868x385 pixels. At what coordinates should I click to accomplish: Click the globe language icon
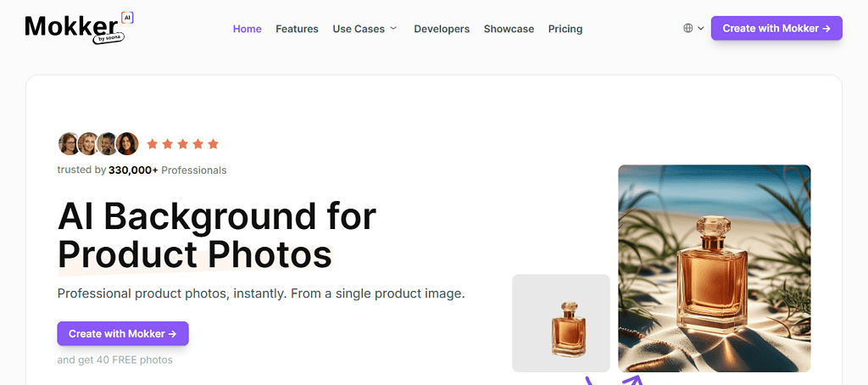pyautogui.click(x=687, y=28)
